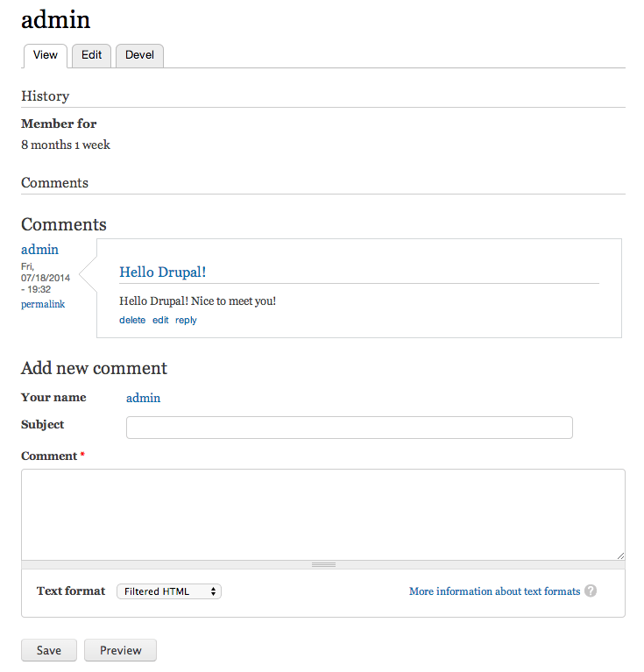The height and width of the screenshot is (672, 644).
Task: Click the Save button
Action: (49, 650)
